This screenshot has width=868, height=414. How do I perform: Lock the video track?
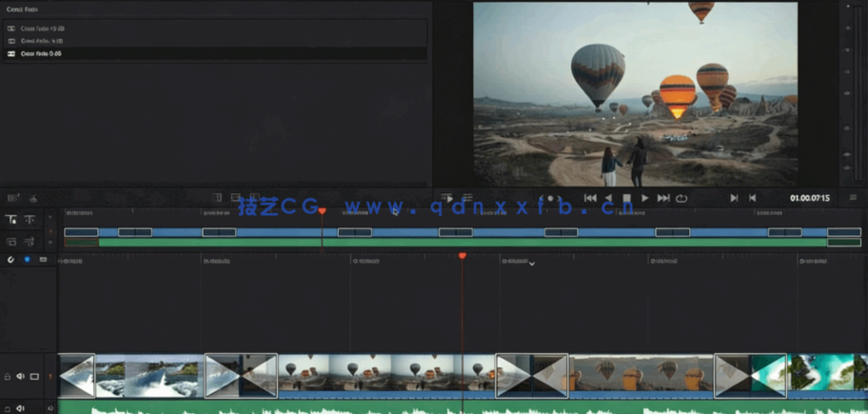(8, 376)
